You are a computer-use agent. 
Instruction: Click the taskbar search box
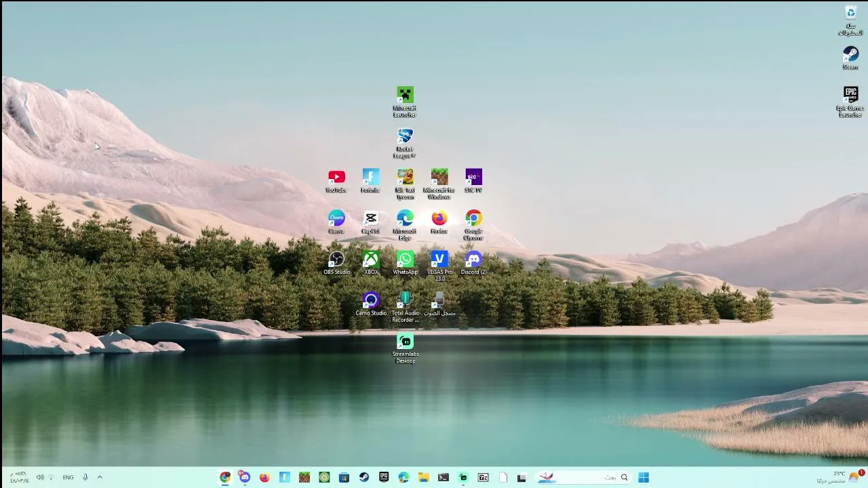coord(583,478)
